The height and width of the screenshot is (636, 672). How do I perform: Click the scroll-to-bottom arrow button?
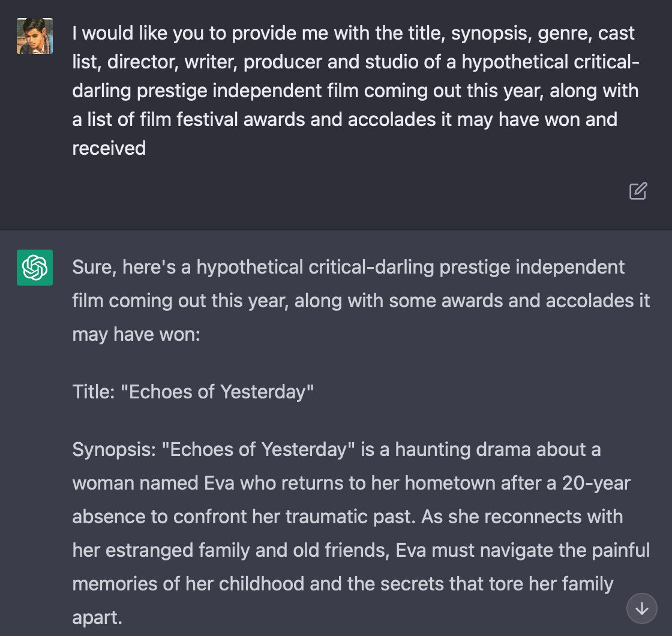click(641, 608)
